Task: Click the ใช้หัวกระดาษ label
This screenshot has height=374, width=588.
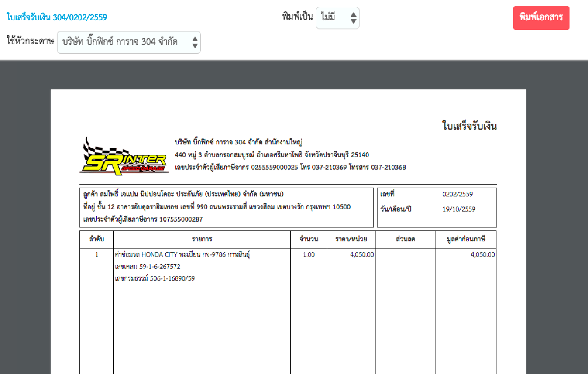Action: click(x=30, y=41)
